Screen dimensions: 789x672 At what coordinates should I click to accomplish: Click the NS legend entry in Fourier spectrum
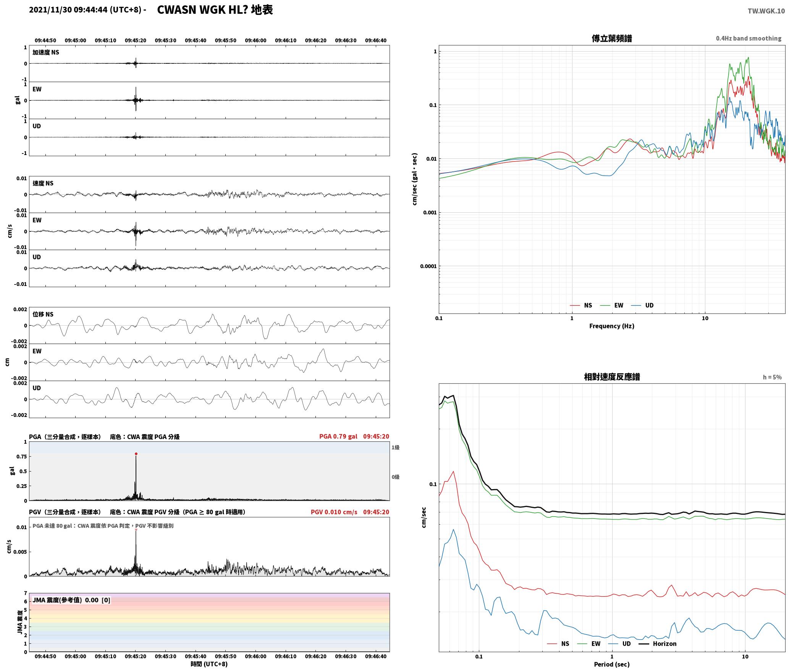tap(581, 305)
